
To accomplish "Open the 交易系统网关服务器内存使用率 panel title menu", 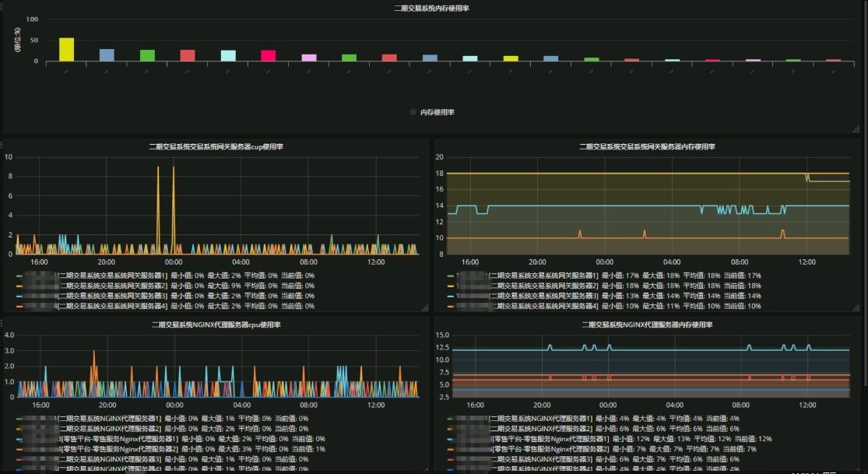I will coord(648,146).
